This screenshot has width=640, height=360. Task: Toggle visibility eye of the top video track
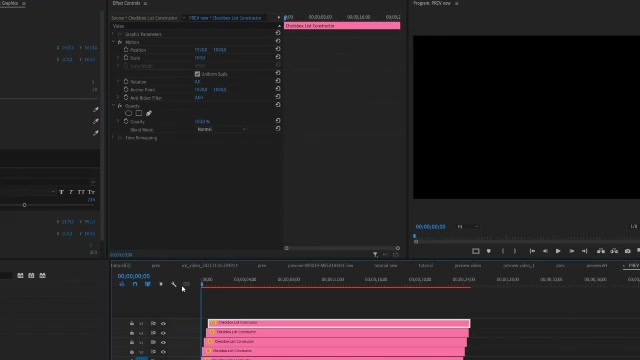pos(163,323)
